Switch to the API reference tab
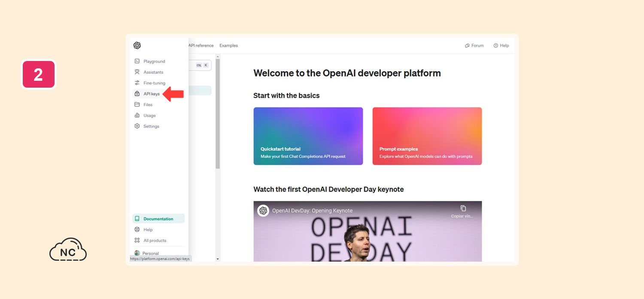The image size is (644, 299). 201,46
